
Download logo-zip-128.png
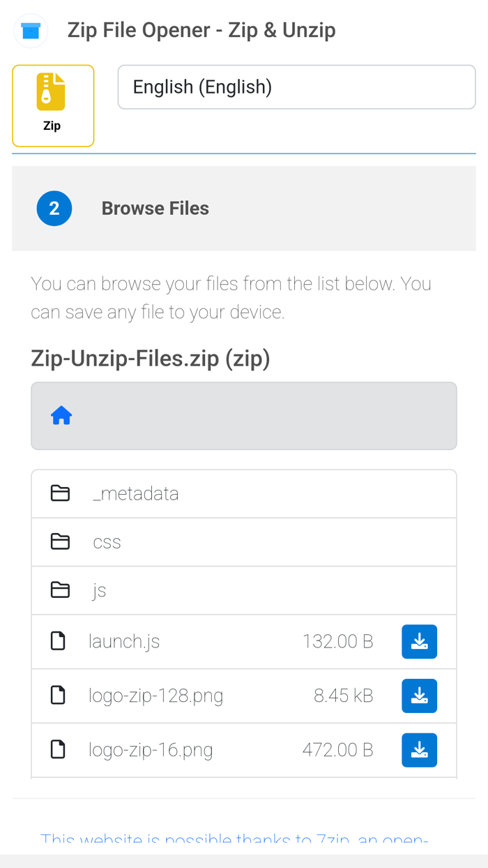coord(419,695)
